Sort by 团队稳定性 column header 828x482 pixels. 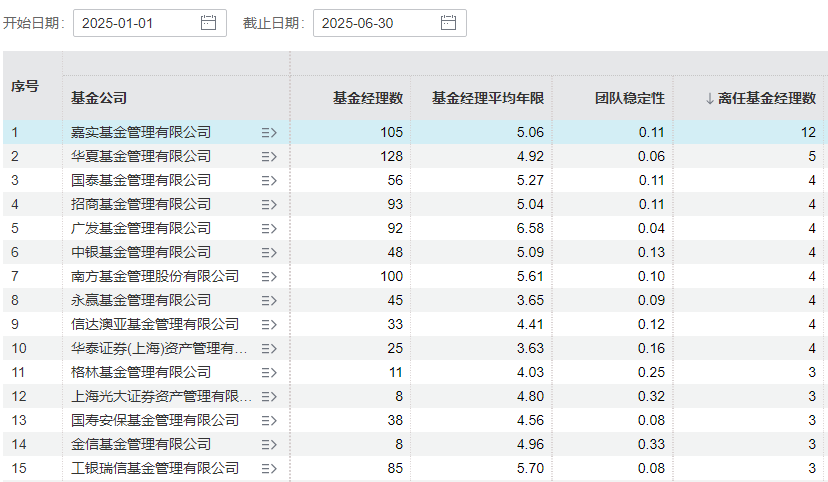[x=629, y=98]
